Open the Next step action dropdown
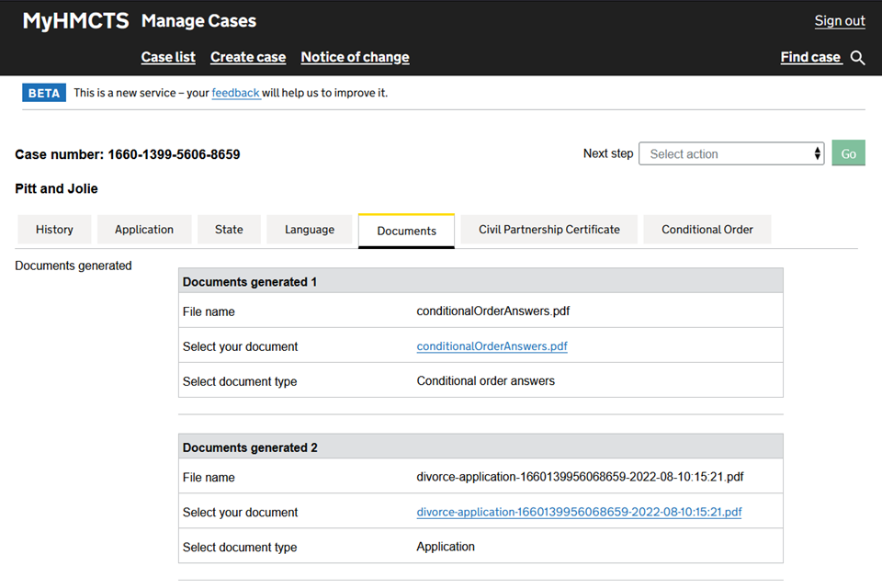The width and height of the screenshot is (882, 588). click(731, 153)
